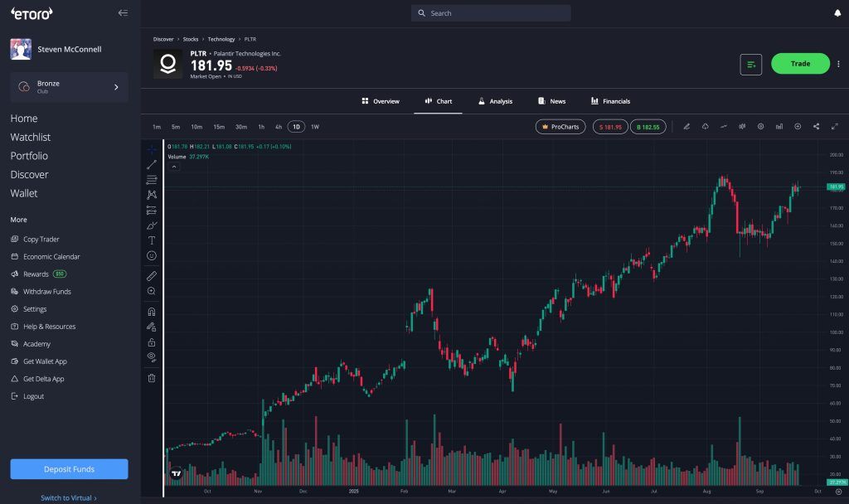Toggle stay in drawing mode
The image size is (849, 504).
(x=152, y=327)
